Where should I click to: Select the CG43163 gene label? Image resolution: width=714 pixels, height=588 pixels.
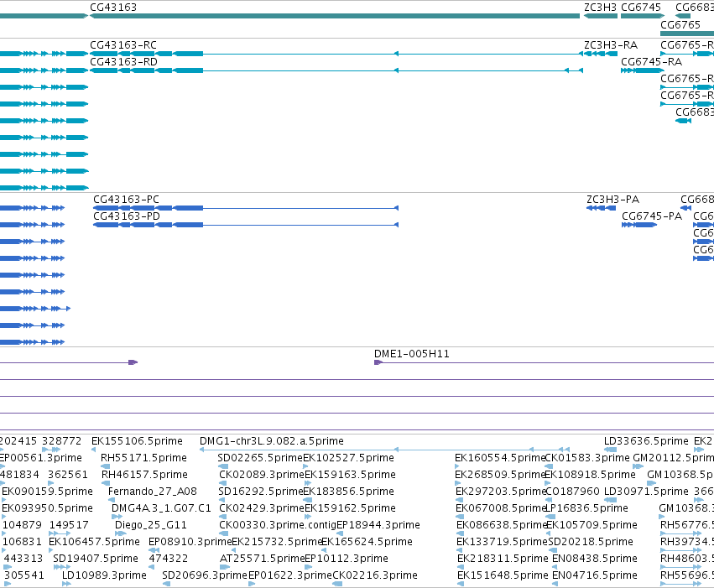tap(113, 8)
